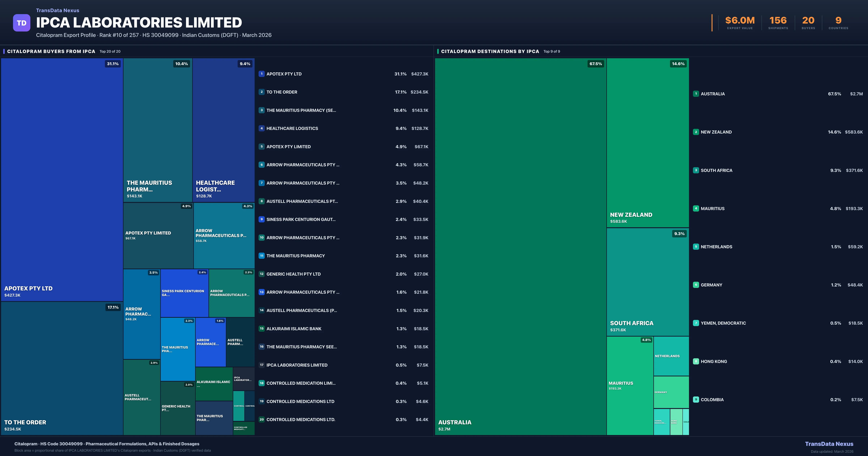Select the TO THE ORDER treemap block
Image resolution: width=868 pixels, height=456 pixels.
pyautogui.click(x=62, y=368)
